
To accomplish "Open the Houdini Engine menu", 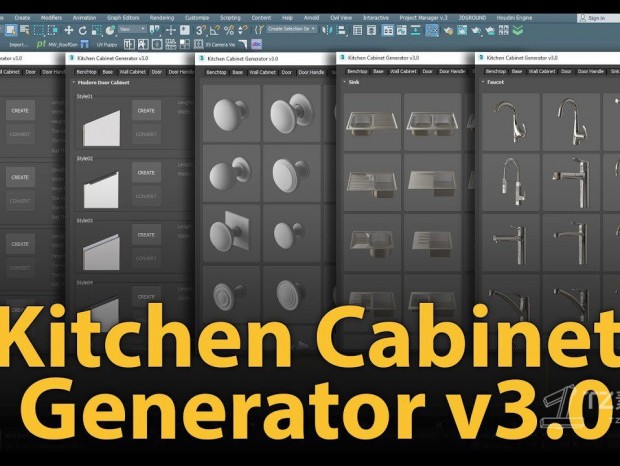I will (x=514, y=18).
